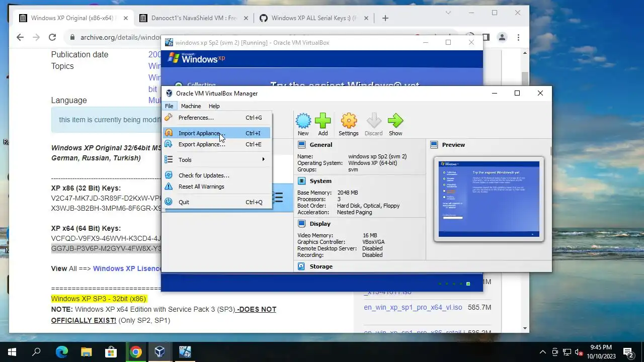The image size is (644, 362).
Task: Open File Explorer from the taskbar
Action: pos(86,352)
